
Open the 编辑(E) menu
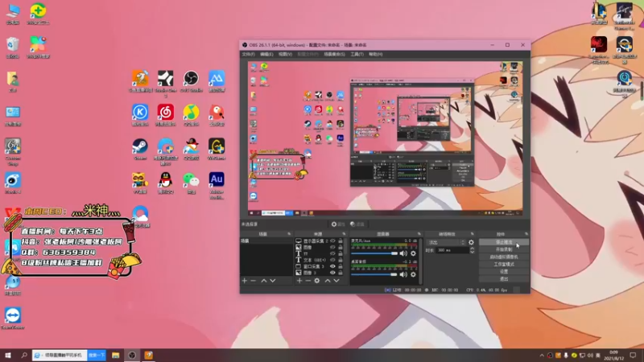pos(266,54)
